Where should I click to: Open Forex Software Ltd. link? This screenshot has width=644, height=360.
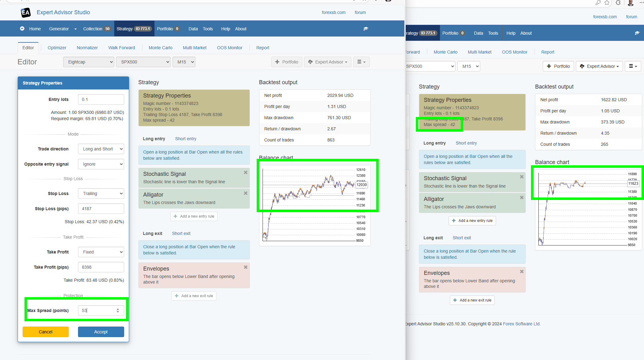(521, 324)
